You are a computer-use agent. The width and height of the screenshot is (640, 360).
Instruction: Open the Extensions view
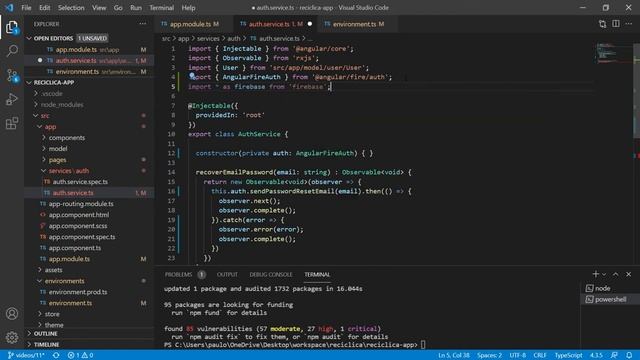[12, 123]
